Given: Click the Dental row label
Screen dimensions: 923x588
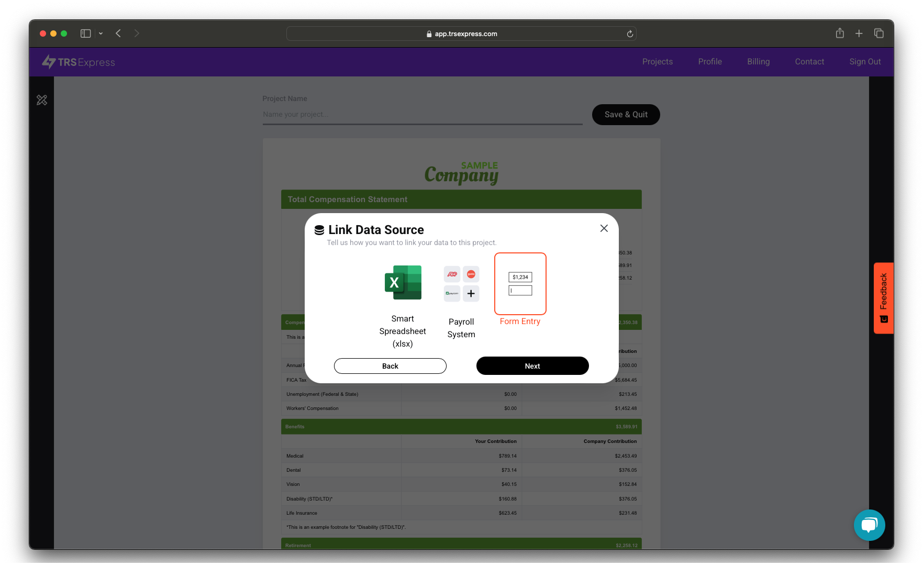Looking at the screenshot, I should tap(294, 470).
